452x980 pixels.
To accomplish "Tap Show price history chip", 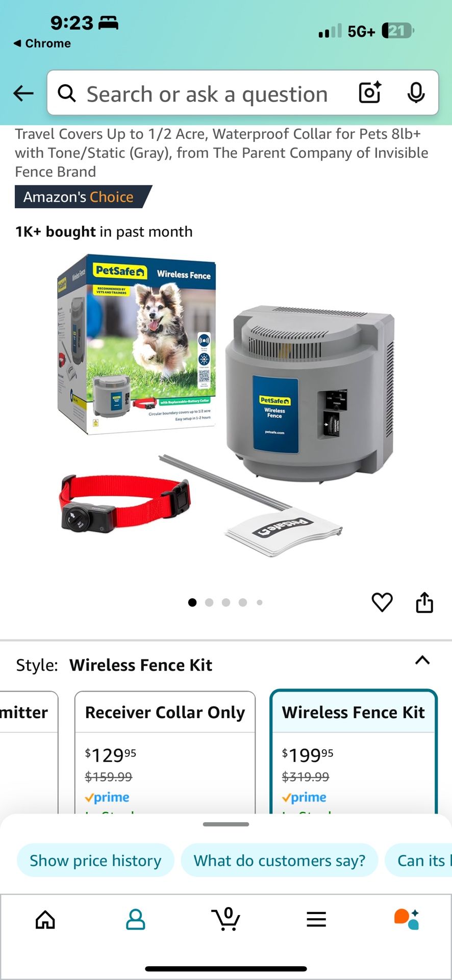I will (95, 861).
